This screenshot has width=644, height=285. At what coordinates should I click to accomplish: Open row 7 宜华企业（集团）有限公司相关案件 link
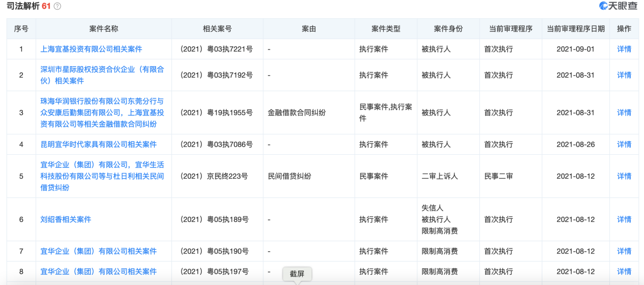point(99,251)
